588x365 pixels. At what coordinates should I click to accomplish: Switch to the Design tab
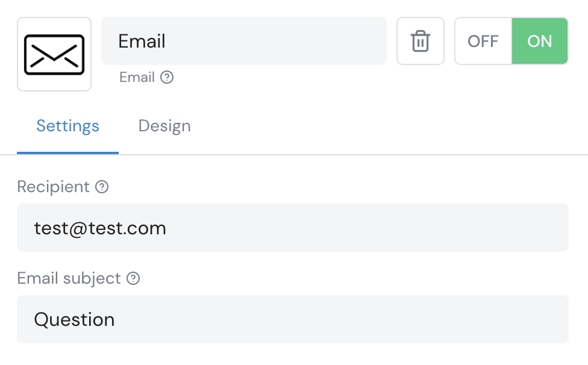click(x=164, y=126)
